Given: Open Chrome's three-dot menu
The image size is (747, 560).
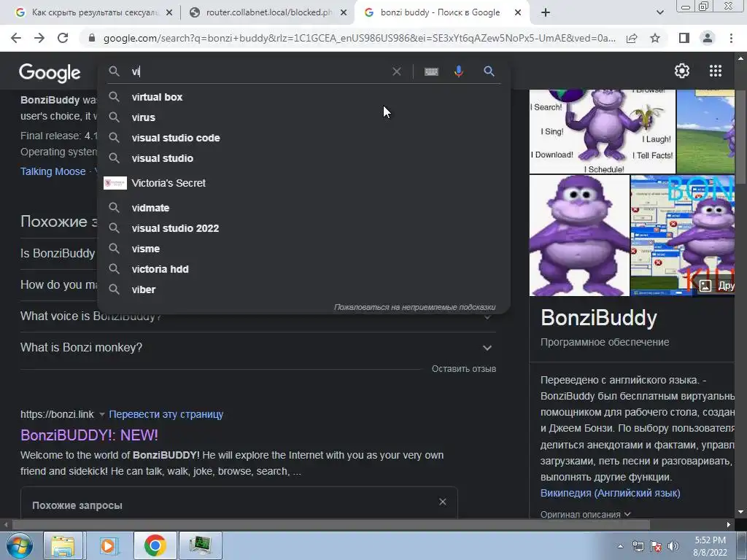Looking at the screenshot, I should pyautogui.click(x=731, y=38).
